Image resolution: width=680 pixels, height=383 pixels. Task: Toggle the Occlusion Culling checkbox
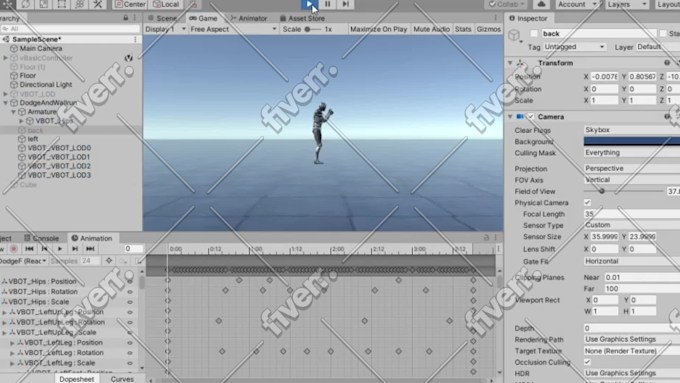tap(587, 362)
